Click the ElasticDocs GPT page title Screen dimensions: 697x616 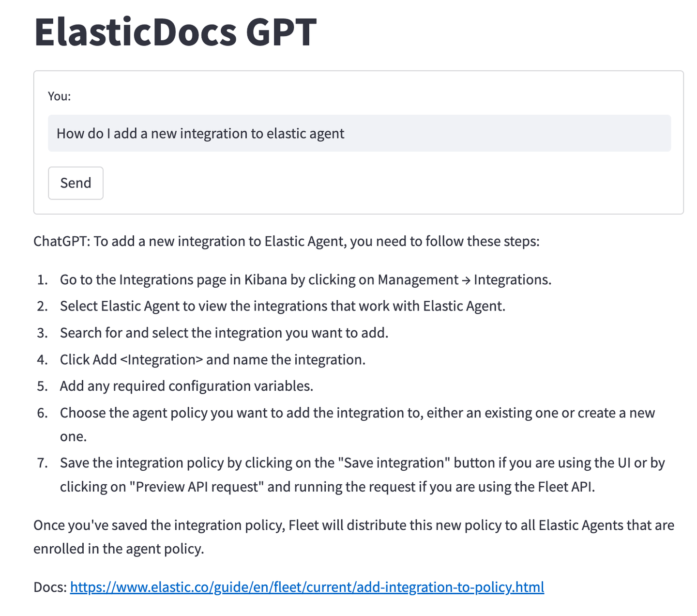(x=175, y=31)
